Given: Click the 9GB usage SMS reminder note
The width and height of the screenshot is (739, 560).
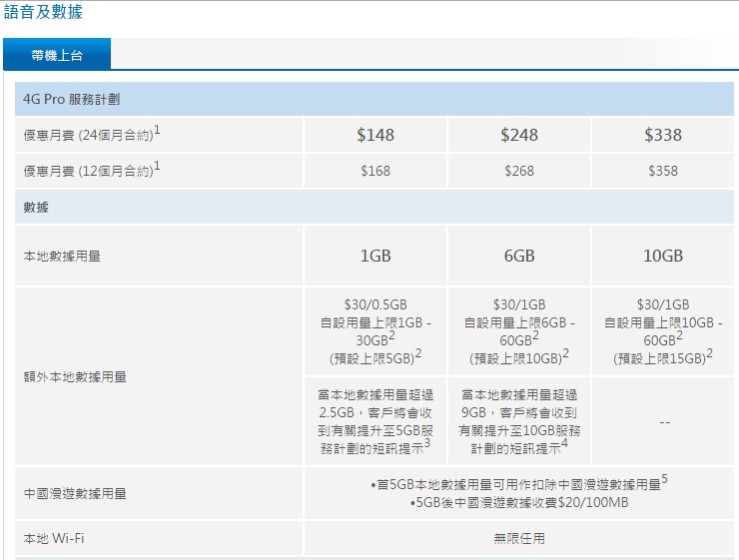Looking at the screenshot, I should coord(519,422).
